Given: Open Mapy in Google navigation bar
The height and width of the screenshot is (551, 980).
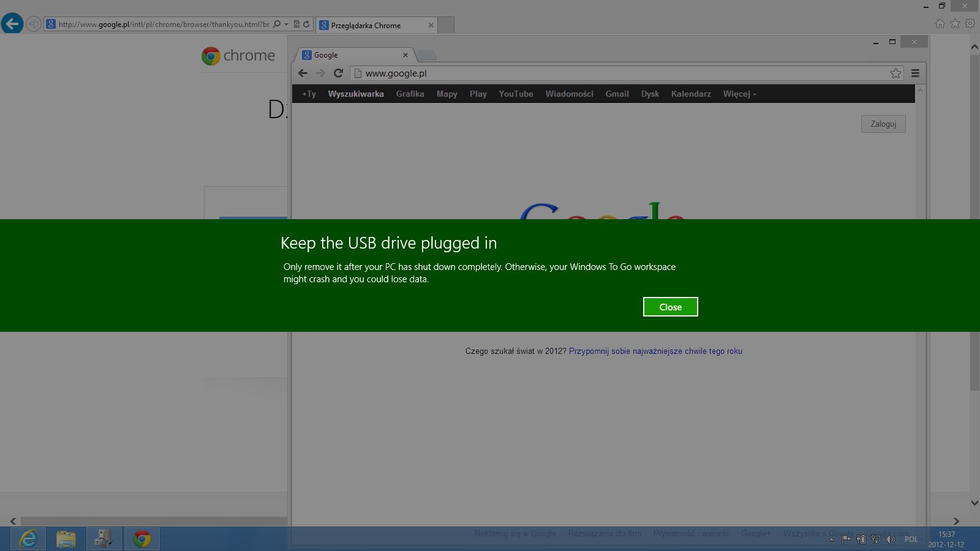Looking at the screenshot, I should pos(447,94).
